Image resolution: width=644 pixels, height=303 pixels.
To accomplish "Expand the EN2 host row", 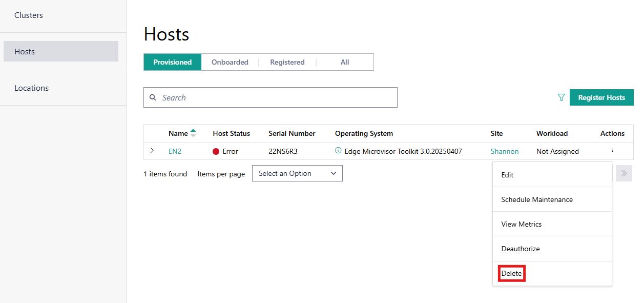I will 152,151.
